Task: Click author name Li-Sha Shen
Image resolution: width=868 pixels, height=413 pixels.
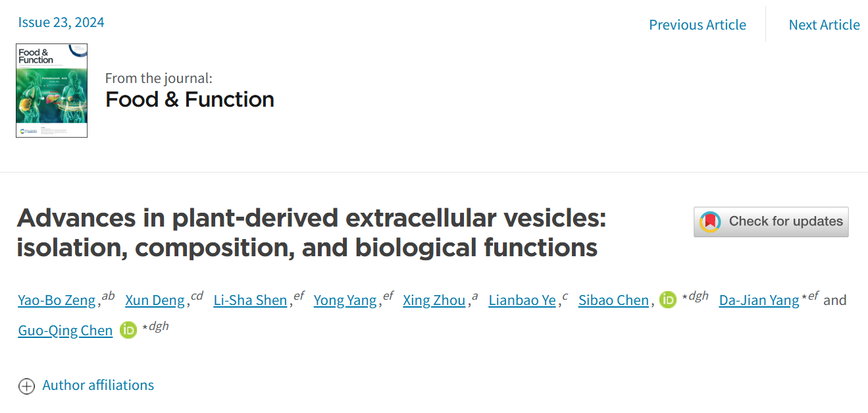Action: coord(250,300)
